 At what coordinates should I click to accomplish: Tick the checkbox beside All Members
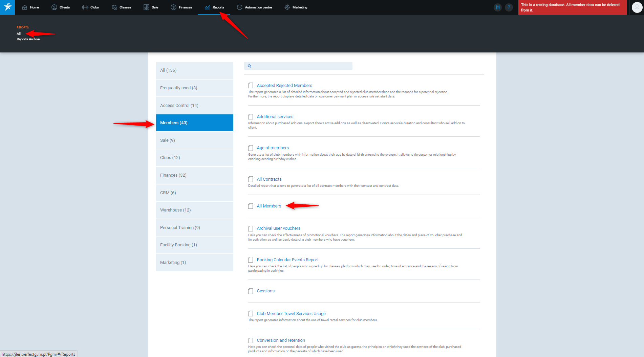(x=251, y=206)
